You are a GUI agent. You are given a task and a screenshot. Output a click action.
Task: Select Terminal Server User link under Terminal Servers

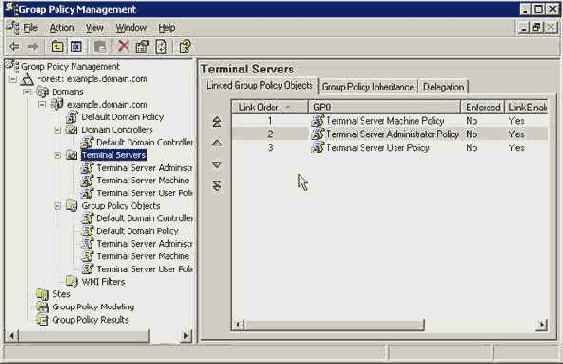coord(144,193)
